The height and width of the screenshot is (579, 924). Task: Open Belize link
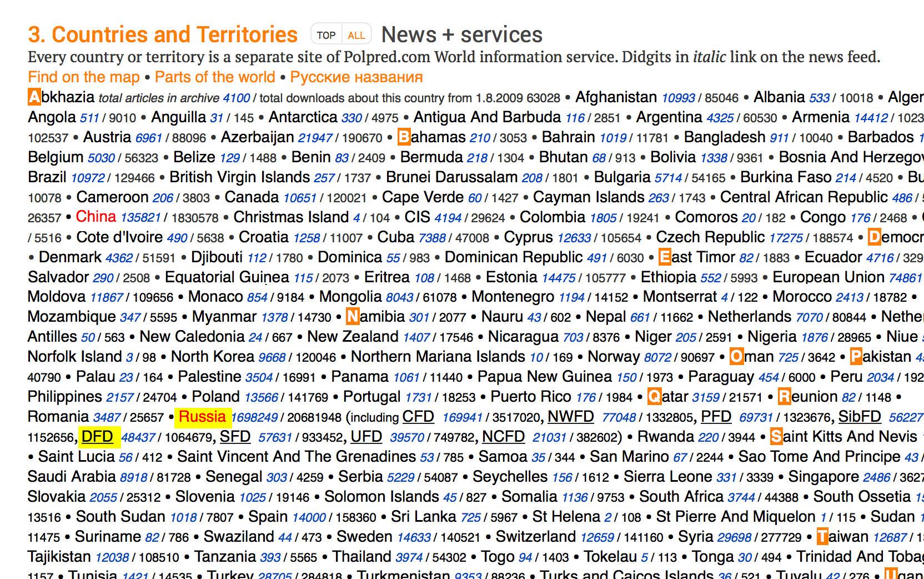[x=194, y=157]
